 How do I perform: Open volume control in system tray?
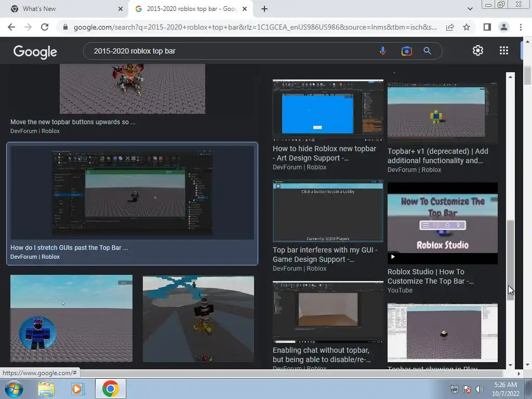point(480,389)
